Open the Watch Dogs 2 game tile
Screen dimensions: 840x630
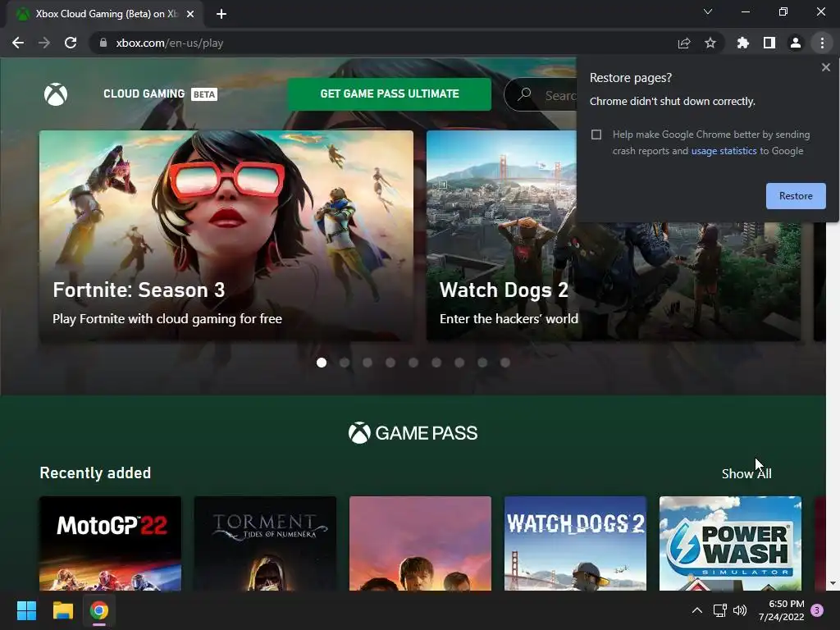click(575, 543)
